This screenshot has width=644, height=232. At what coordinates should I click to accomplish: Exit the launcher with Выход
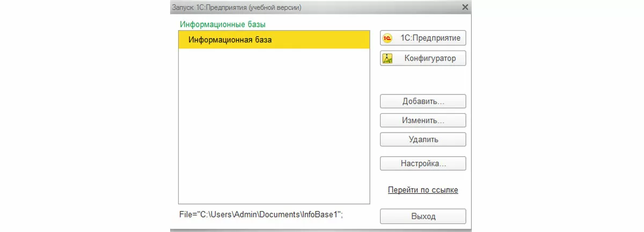click(x=423, y=216)
